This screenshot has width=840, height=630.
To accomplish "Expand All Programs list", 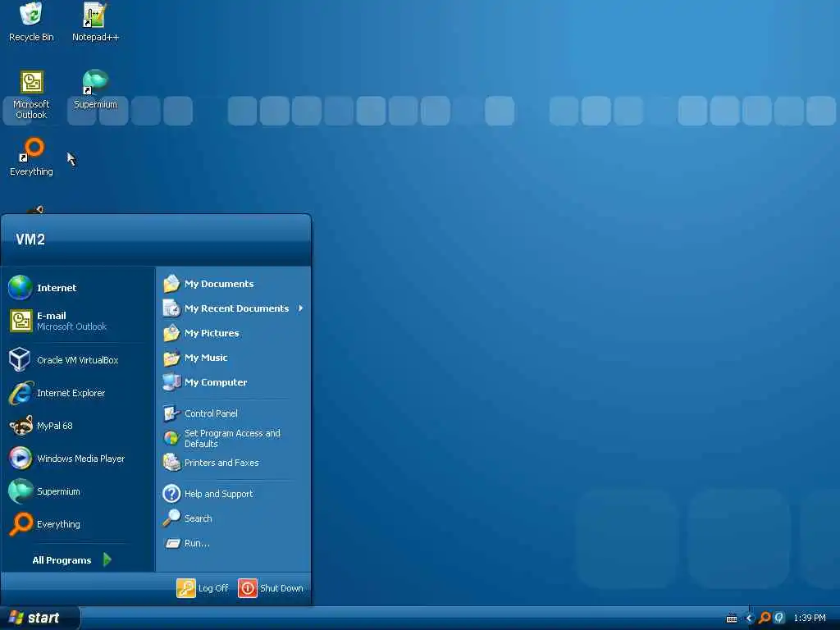I will pyautogui.click(x=72, y=559).
